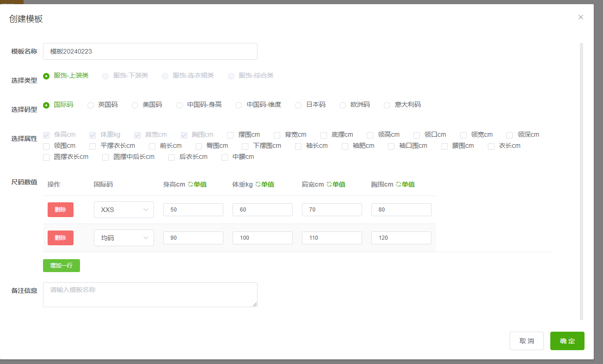Image resolution: width=603 pixels, height=364 pixels.
Task: Toggle 单值 switch icon for 体重kg column
Action: click(x=258, y=184)
